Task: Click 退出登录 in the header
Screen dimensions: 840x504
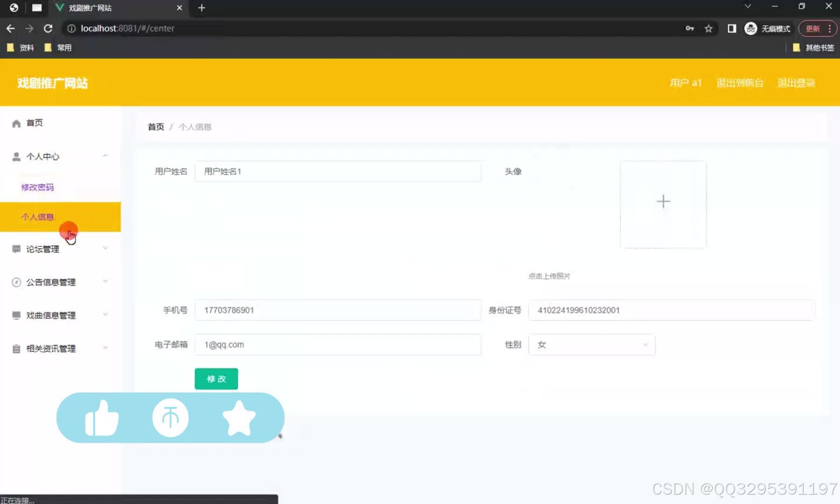Action: pyautogui.click(x=796, y=83)
